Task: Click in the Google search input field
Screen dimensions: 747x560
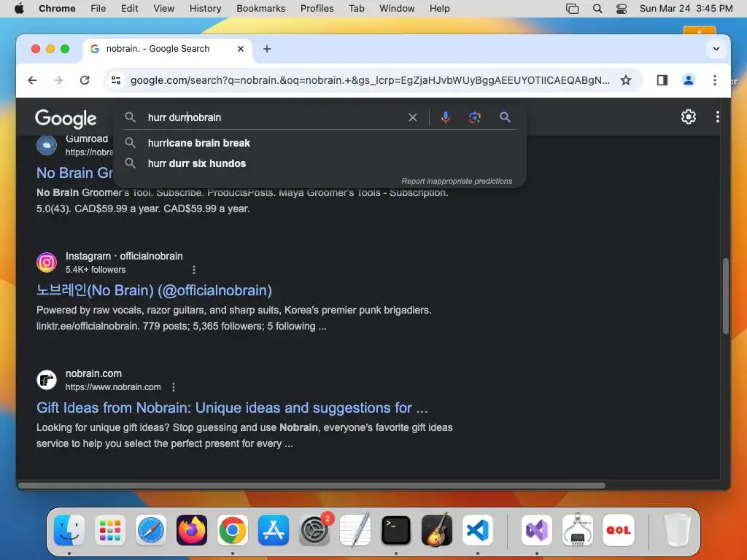Action: click(274, 117)
